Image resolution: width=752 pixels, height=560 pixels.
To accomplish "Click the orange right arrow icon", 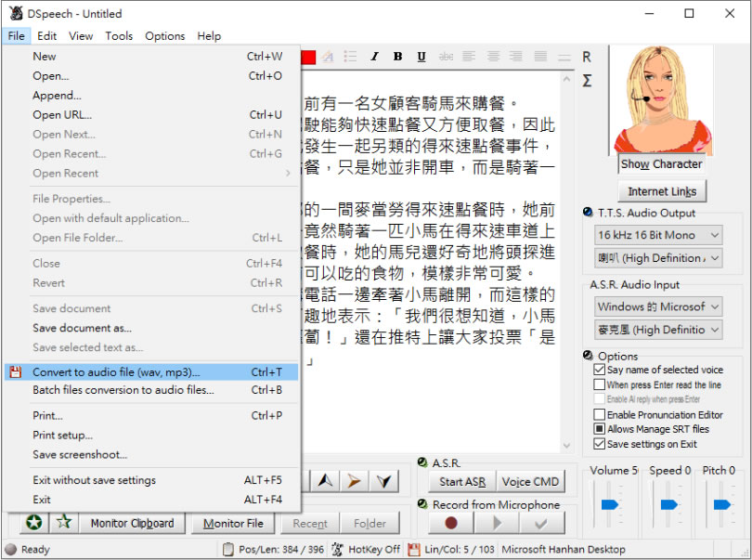I will tap(354, 481).
